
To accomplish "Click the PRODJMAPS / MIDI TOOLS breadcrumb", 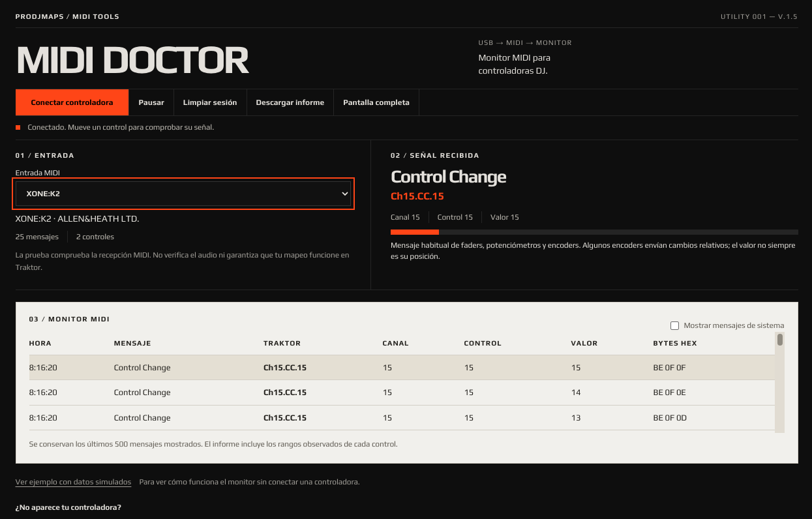I will coord(67,16).
